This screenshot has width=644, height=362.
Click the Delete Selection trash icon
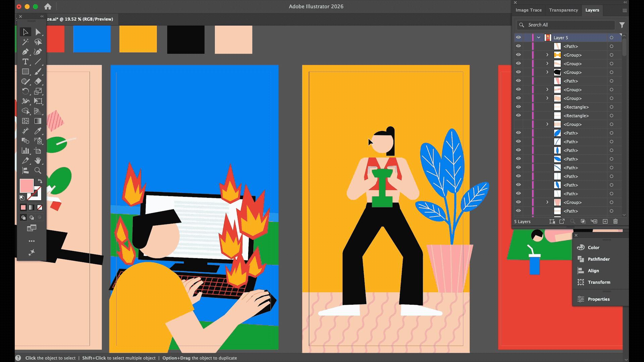coord(615,222)
